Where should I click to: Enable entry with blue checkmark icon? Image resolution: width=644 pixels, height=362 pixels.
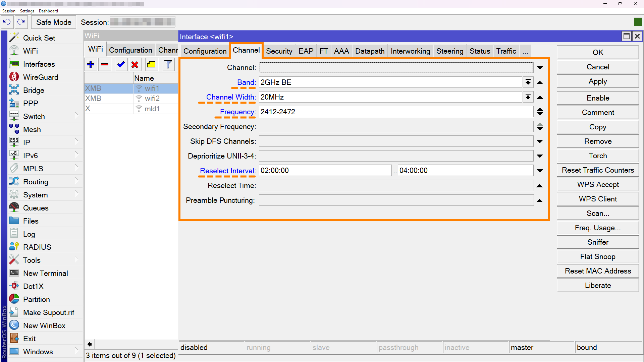click(x=121, y=64)
